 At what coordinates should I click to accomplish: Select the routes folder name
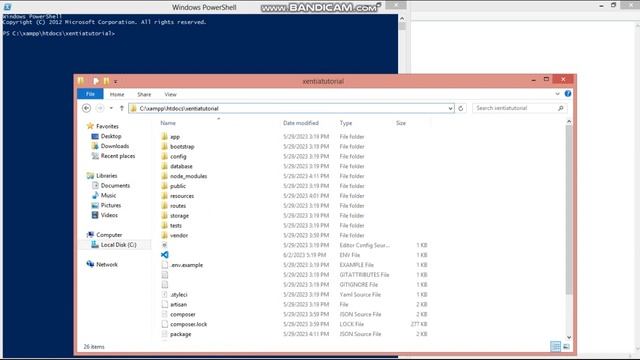pyautogui.click(x=178, y=206)
